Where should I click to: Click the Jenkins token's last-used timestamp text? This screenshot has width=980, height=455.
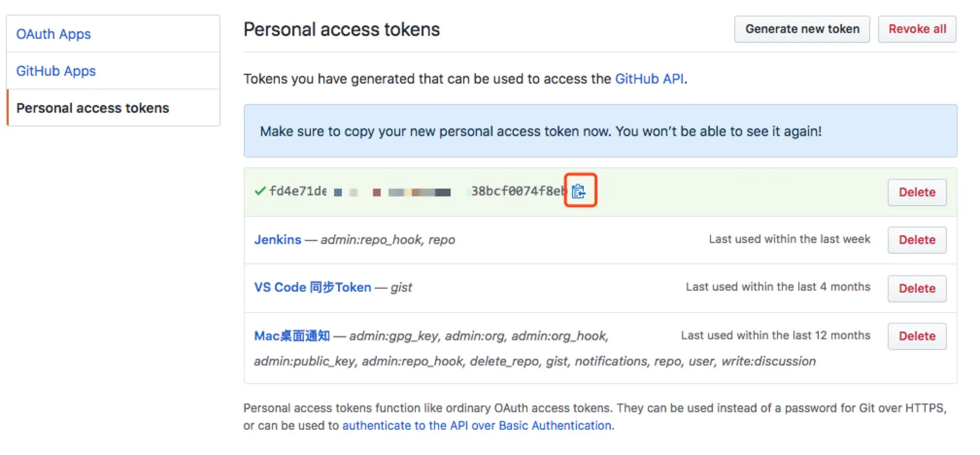(x=789, y=239)
